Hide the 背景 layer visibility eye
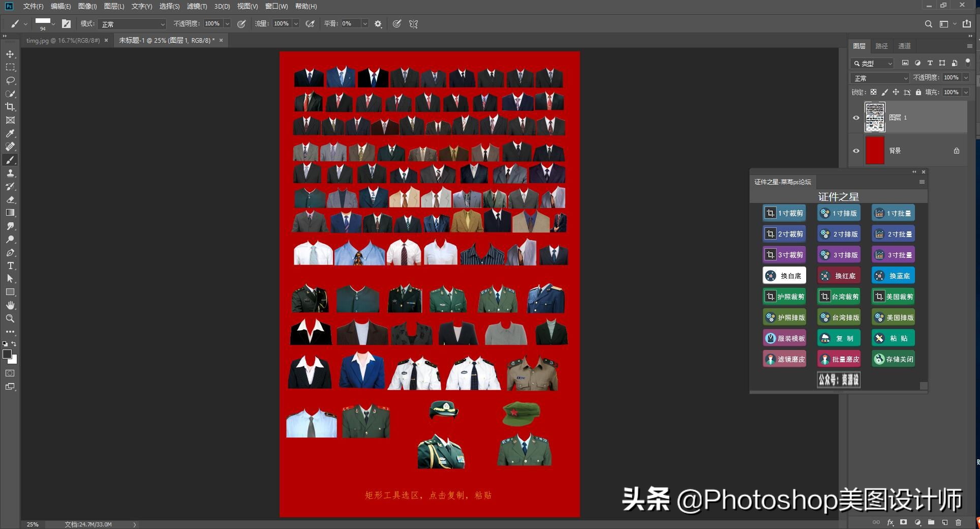Image resolution: width=980 pixels, height=529 pixels. [856, 151]
